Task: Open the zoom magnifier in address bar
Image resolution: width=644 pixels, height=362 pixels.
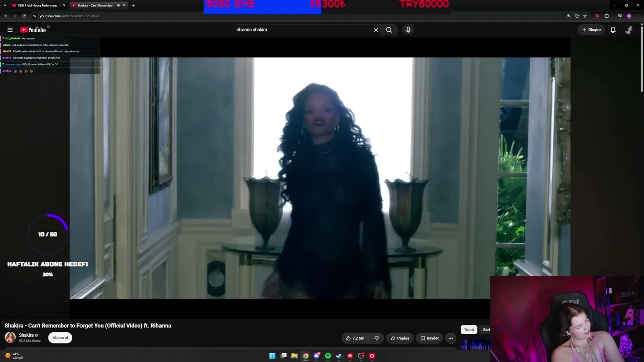Action: coord(569,16)
